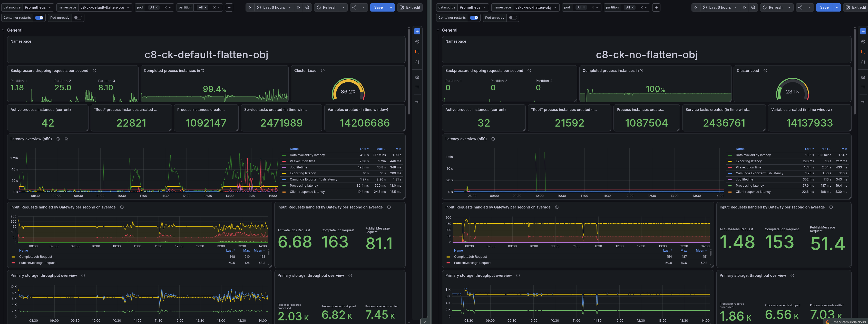Click PublishMessage Request red legend swatch in no-flatten
Viewport: 868px width, 324px height.
pos(448,263)
